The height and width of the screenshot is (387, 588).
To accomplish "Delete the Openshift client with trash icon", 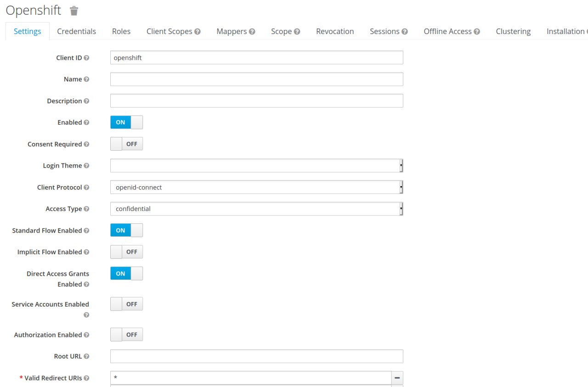I will tap(74, 11).
